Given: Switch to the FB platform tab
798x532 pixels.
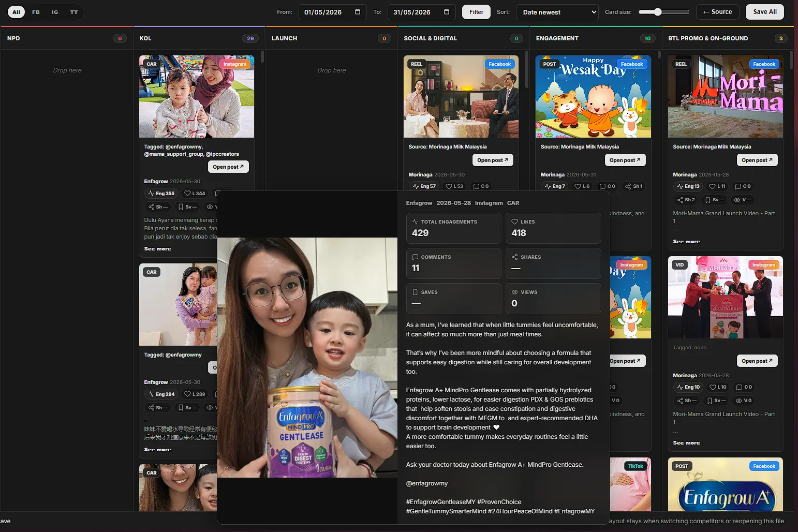Looking at the screenshot, I should pos(36,12).
